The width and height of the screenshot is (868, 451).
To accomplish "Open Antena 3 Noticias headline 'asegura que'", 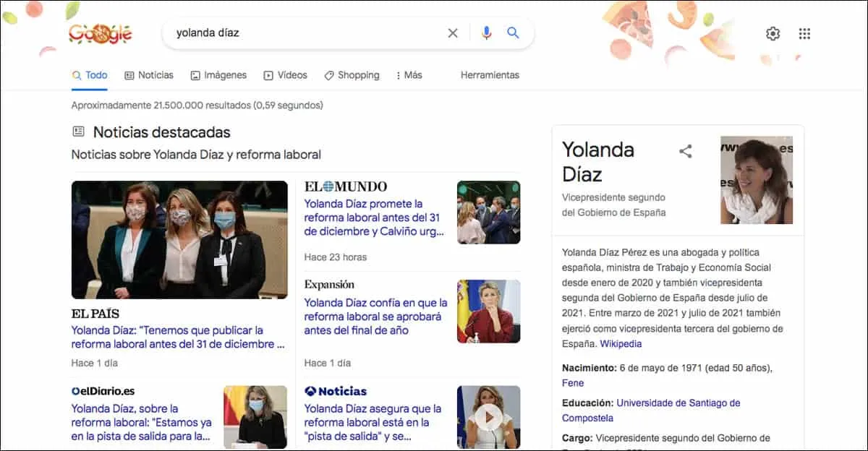I will tap(373, 423).
